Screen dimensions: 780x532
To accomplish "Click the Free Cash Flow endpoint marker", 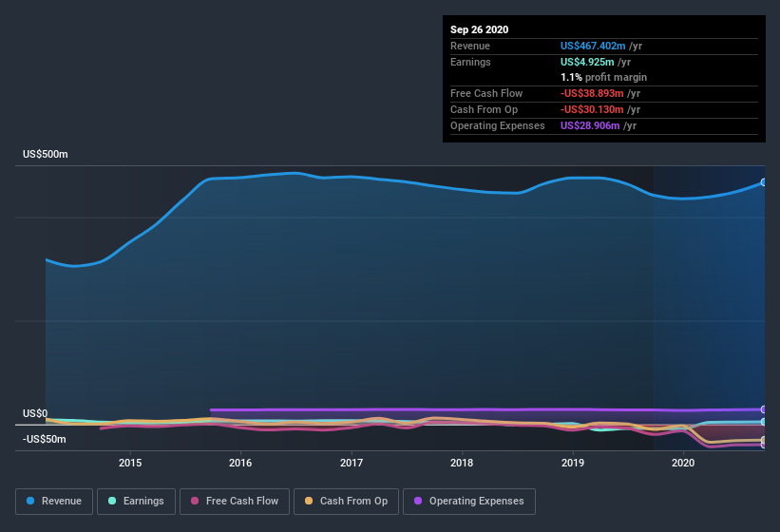I will pyautogui.click(x=764, y=446).
